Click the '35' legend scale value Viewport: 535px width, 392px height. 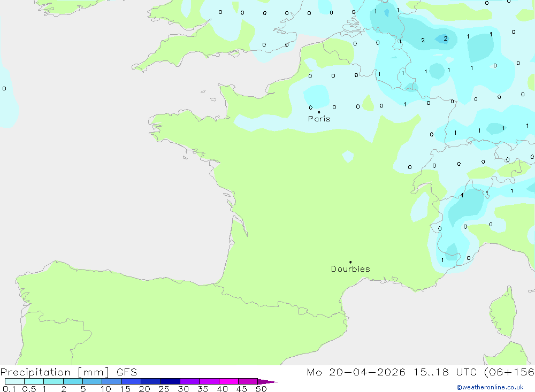(x=203, y=389)
